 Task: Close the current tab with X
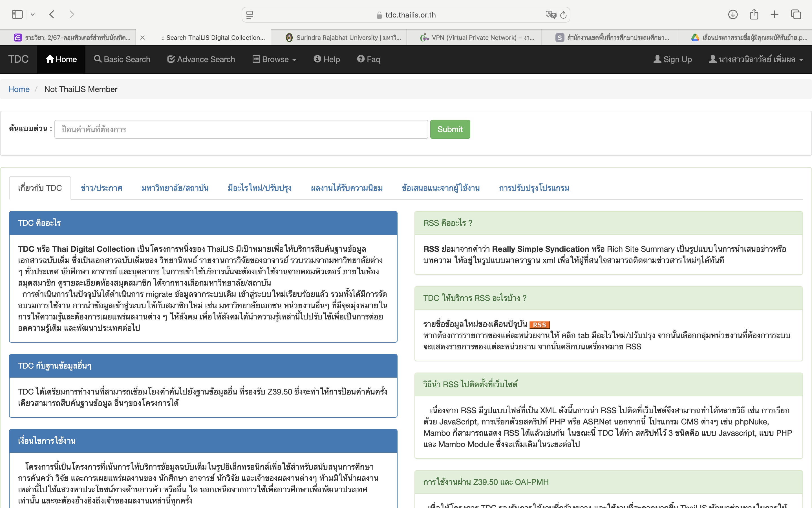[x=142, y=38]
